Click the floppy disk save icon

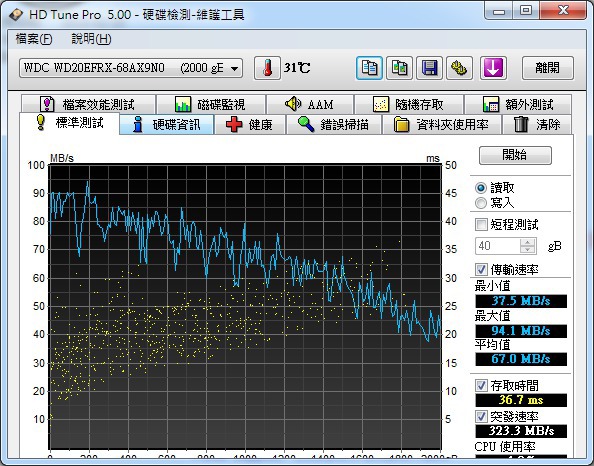tap(429, 68)
